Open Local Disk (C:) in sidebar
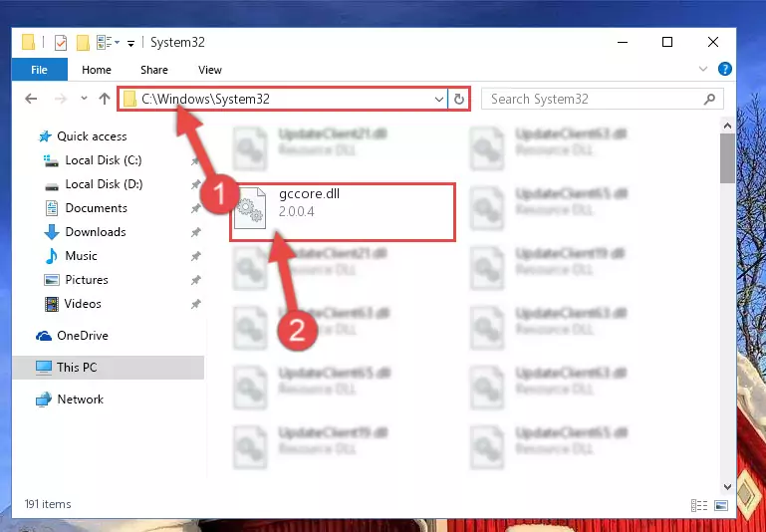 coord(104,160)
